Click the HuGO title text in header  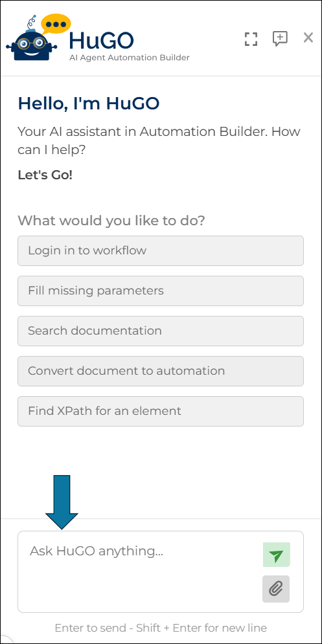tap(101, 40)
